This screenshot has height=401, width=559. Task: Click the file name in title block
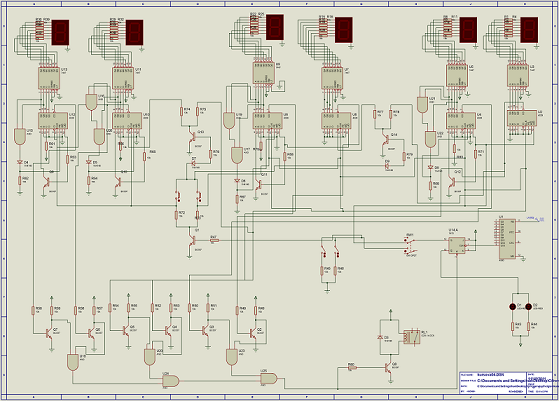pos(491,375)
